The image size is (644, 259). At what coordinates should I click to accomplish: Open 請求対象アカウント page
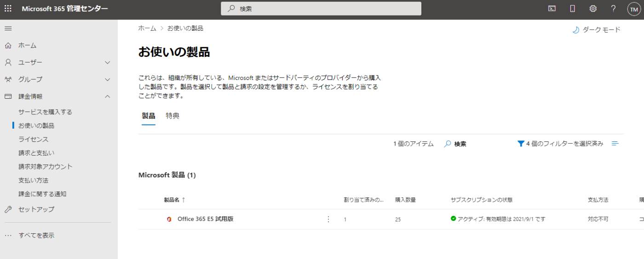pos(46,167)
